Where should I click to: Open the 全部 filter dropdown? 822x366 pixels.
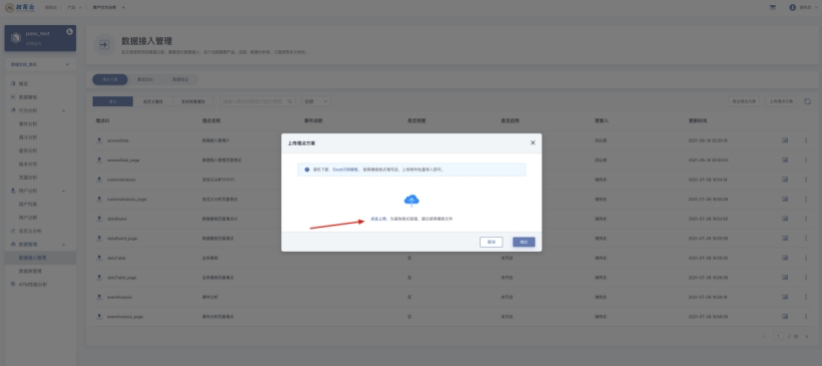316,101
